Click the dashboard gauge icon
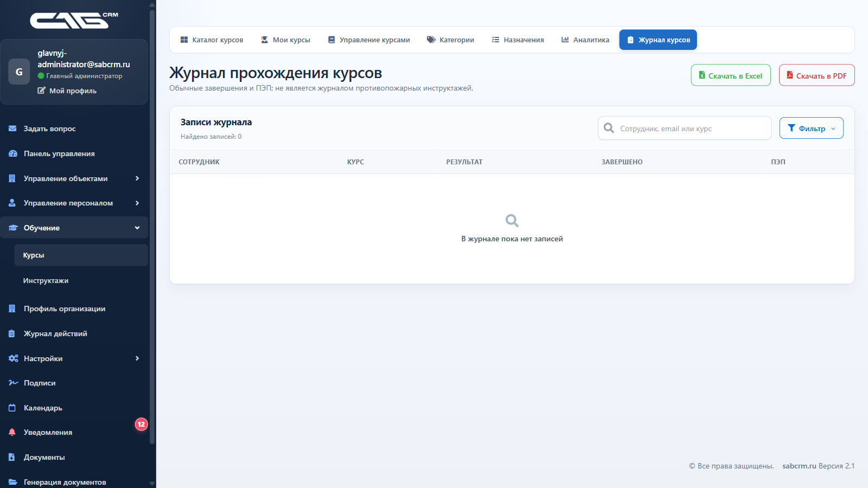Screen dimensions: 868x488 coord(13,153)
